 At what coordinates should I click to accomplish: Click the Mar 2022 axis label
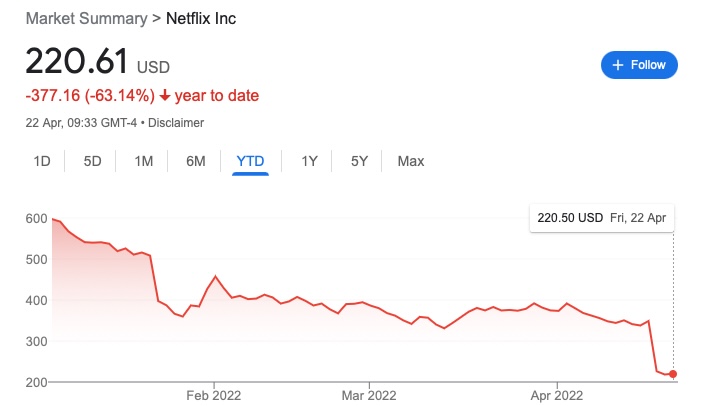pyautogui.click(x=369, y=395)
